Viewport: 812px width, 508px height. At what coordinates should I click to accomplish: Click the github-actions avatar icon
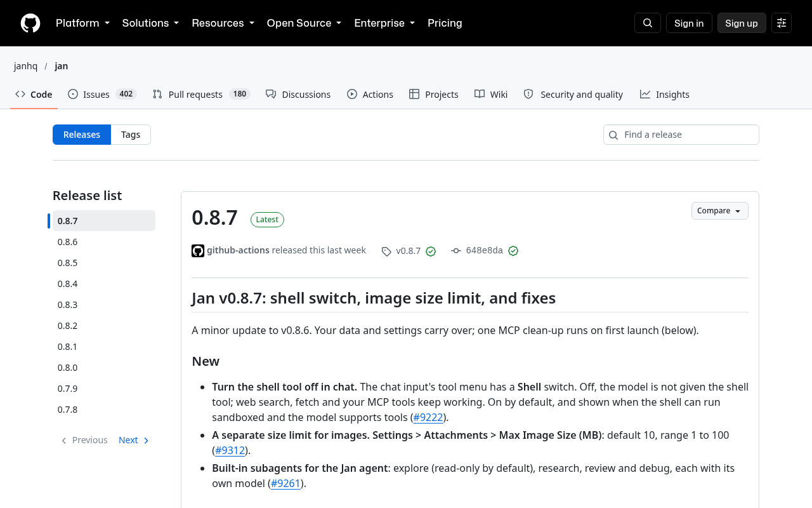click(x=198, y=251)
